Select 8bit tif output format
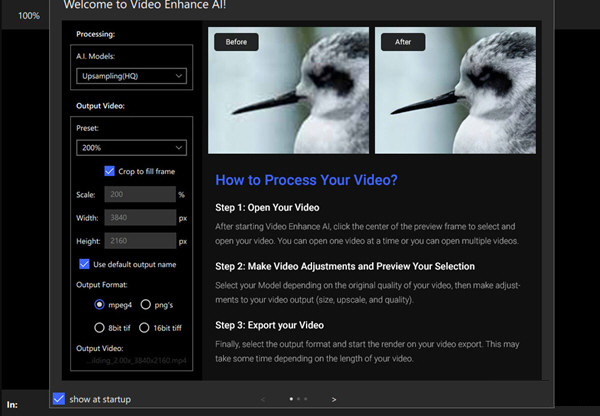 [x=100, y=327]
